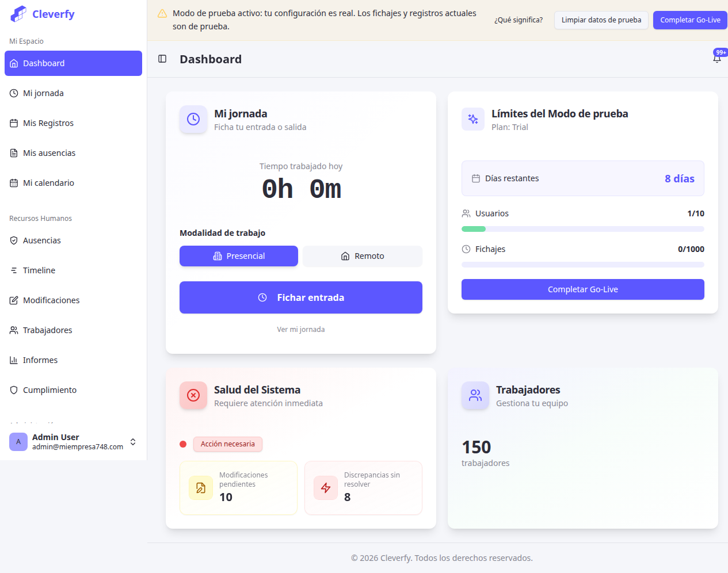Open Ver mi jornada link
The height and width of the screenshot is (573, 728).
pyautogui.click(x=300, y=329)
